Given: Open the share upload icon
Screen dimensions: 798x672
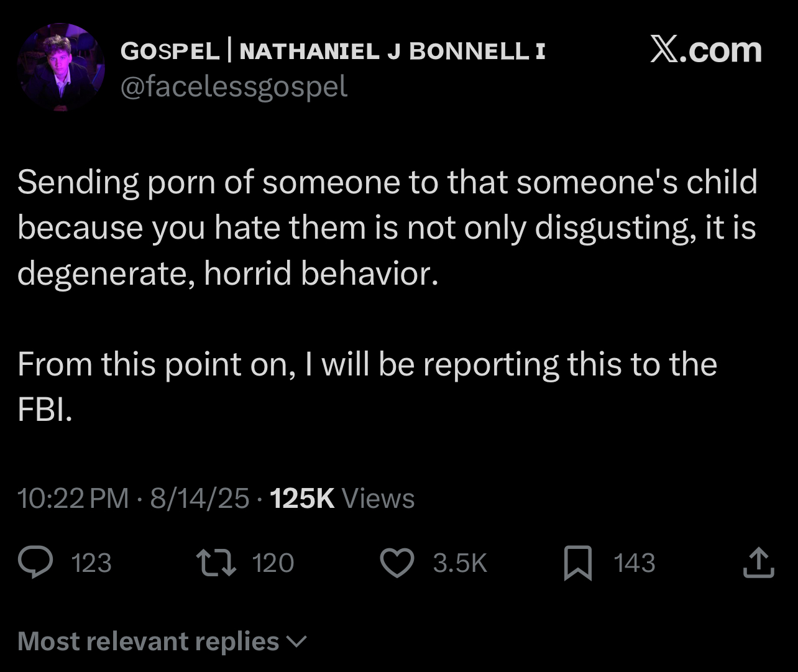Looking at the screenshot, I should point(759,563).
